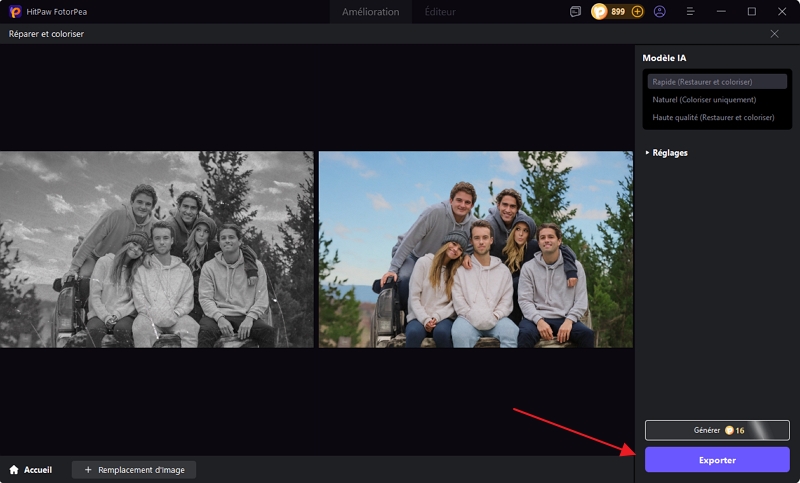
Task: Open the hamburger menu icon
Action: pyautogui.click(x=690, y=12)
